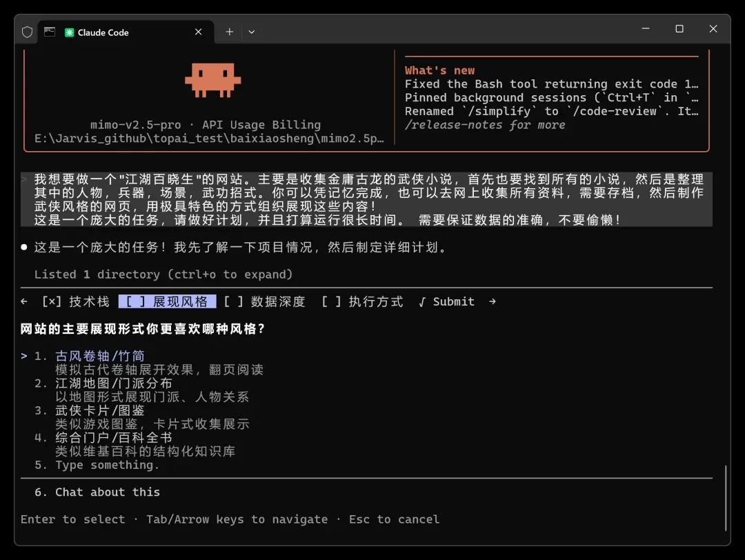Click the shield icon in the title bar

pos(27,32)
